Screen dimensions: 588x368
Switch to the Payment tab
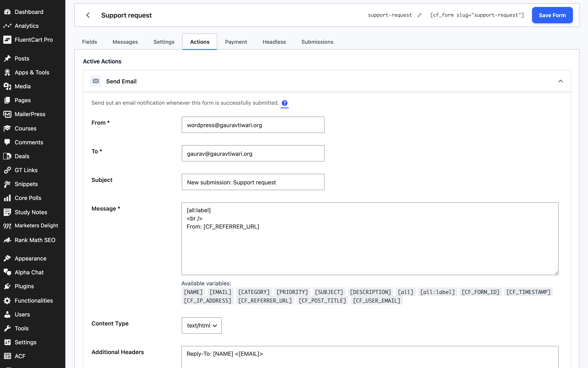(x=236, y=42)
